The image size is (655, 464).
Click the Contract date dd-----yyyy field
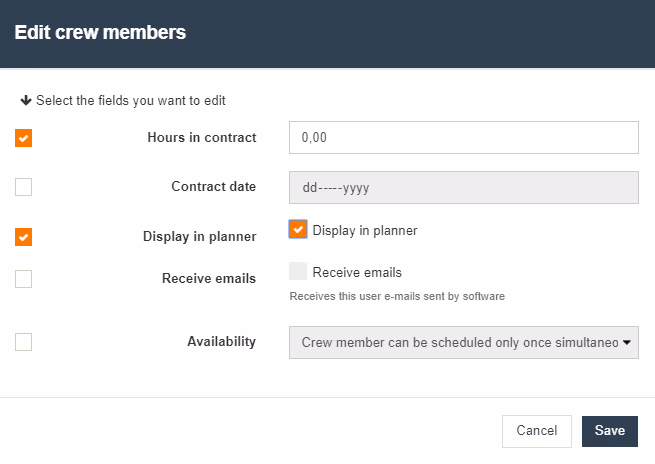click(464, 188)
